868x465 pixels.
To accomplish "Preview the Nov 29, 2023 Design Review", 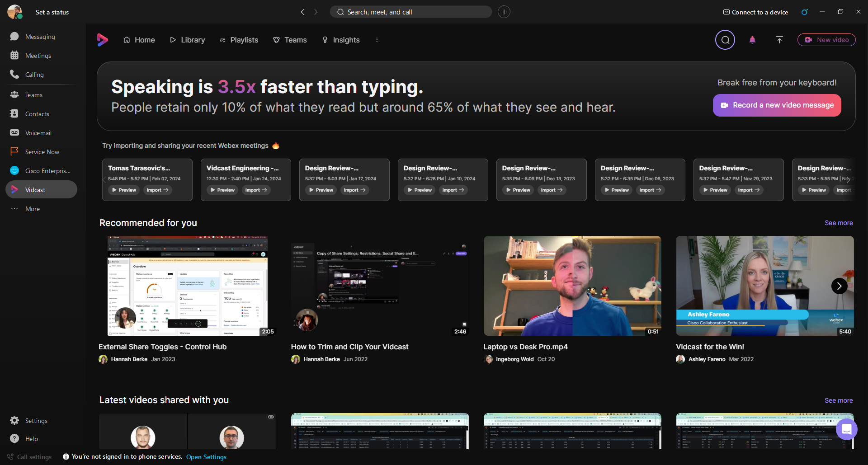I will pos(715,190).
